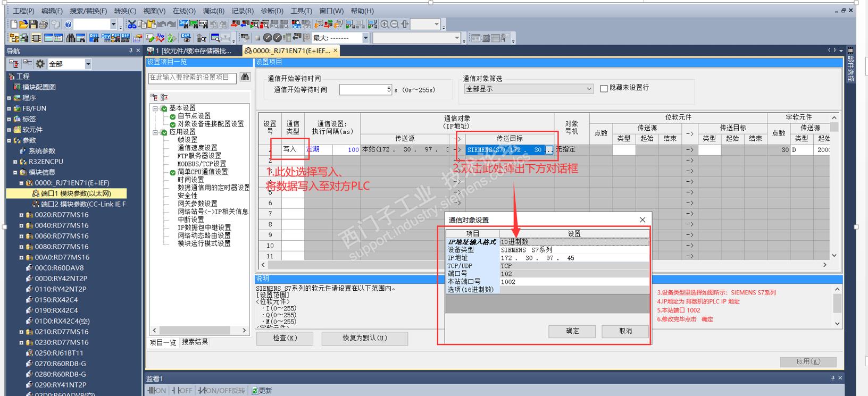Click the 写入 communication type cell
This screenshot has width=868, height=396.
click(293, 150)
